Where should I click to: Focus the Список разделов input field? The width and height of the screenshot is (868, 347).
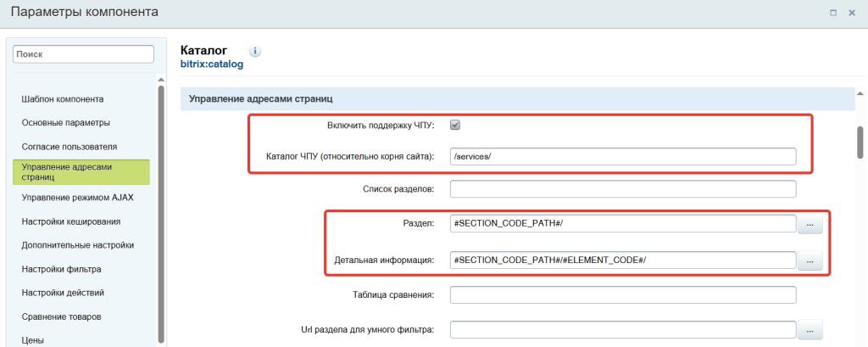[x=623, y=188]
